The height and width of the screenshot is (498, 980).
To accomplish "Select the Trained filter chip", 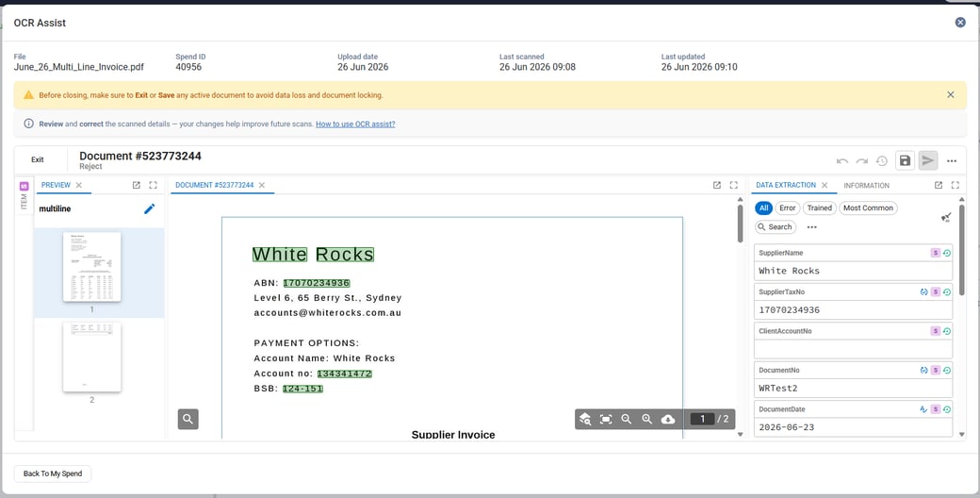I will click(x=819, y=207).
